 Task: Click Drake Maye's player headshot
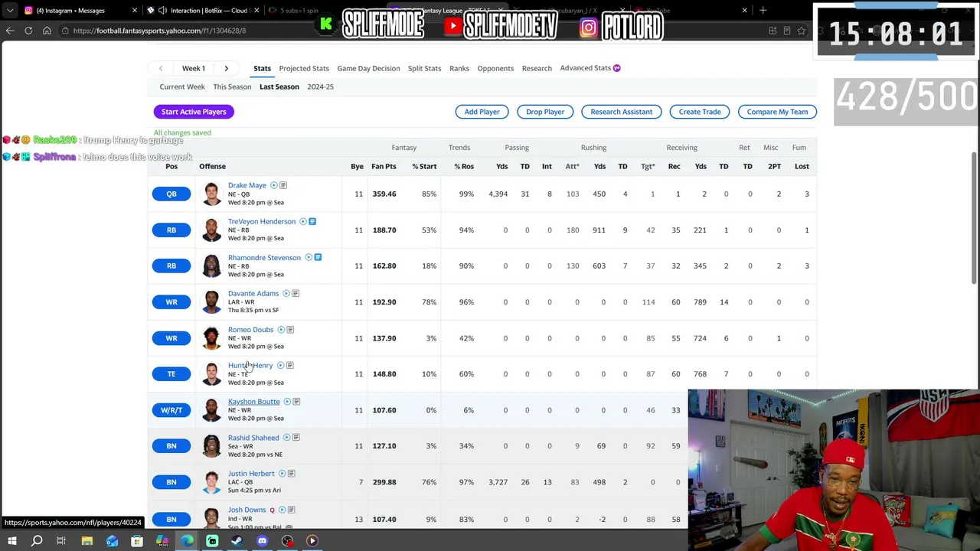(x=211, y=194)
